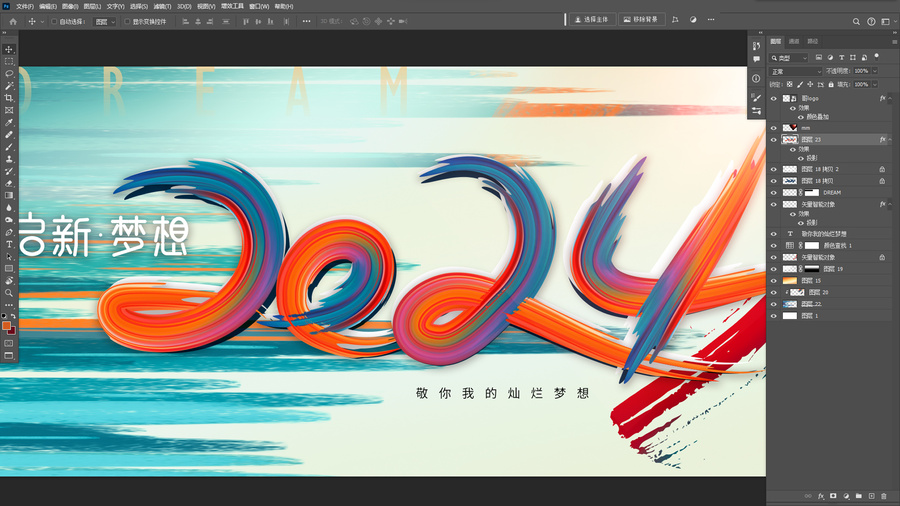Screen dimensions: 900x506
Task: Select the Move tool in the toolbox
Action: pyautogui.click(x=9, y=49)
